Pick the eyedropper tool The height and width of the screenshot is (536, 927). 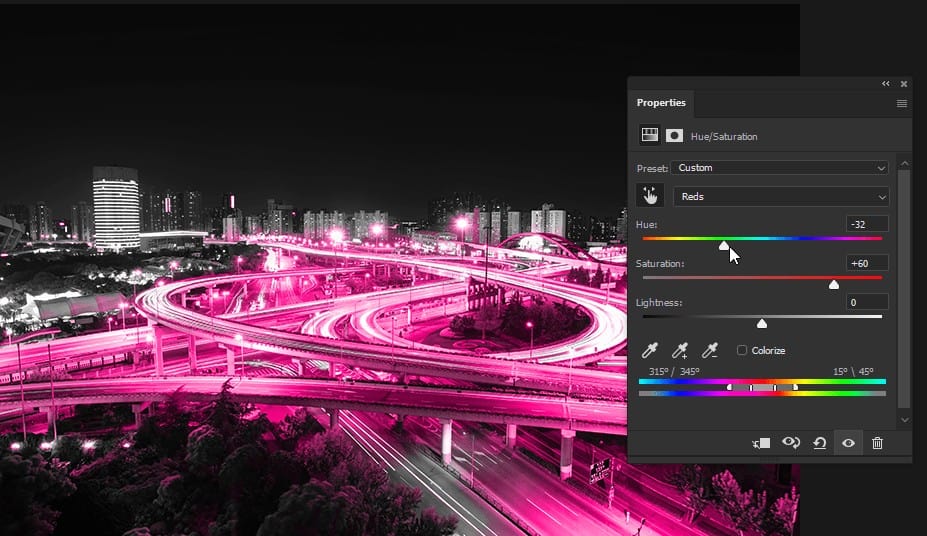[650, 350]
